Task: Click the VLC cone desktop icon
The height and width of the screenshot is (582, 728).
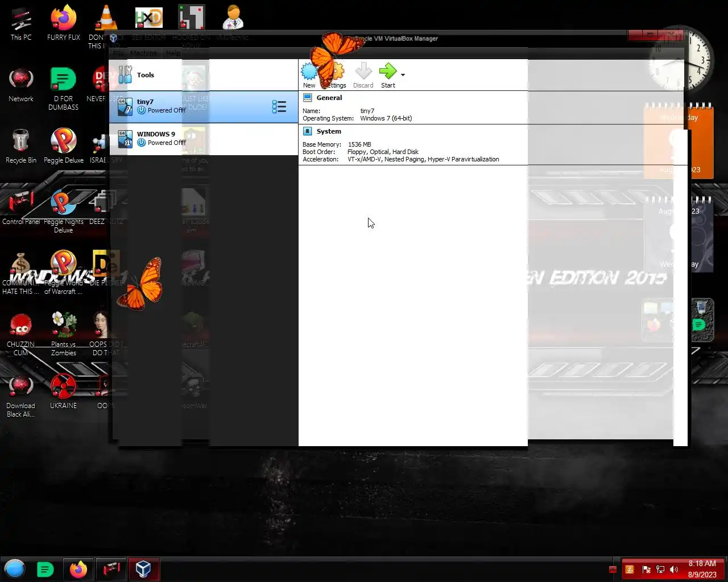Action: (106, 18)
